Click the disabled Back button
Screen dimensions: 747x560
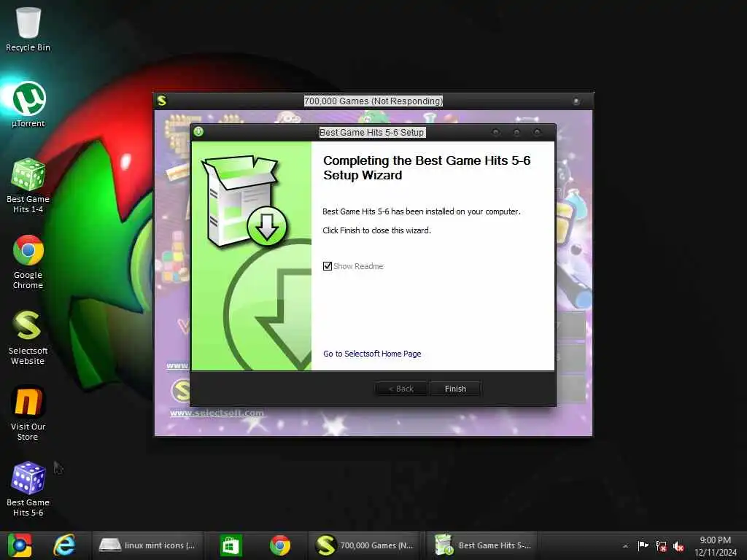pos(400,389)
